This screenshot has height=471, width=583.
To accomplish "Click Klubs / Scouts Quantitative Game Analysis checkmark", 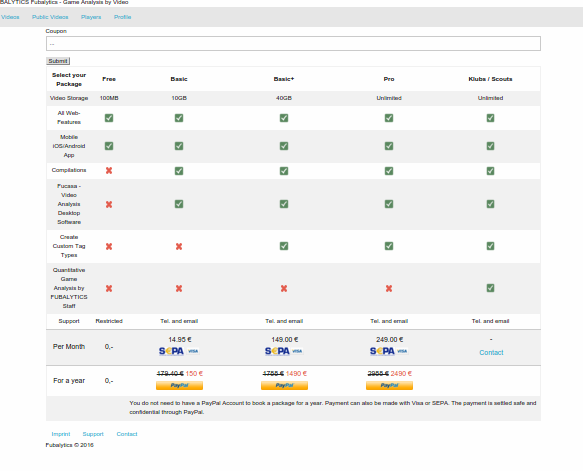I will (490, 288).
